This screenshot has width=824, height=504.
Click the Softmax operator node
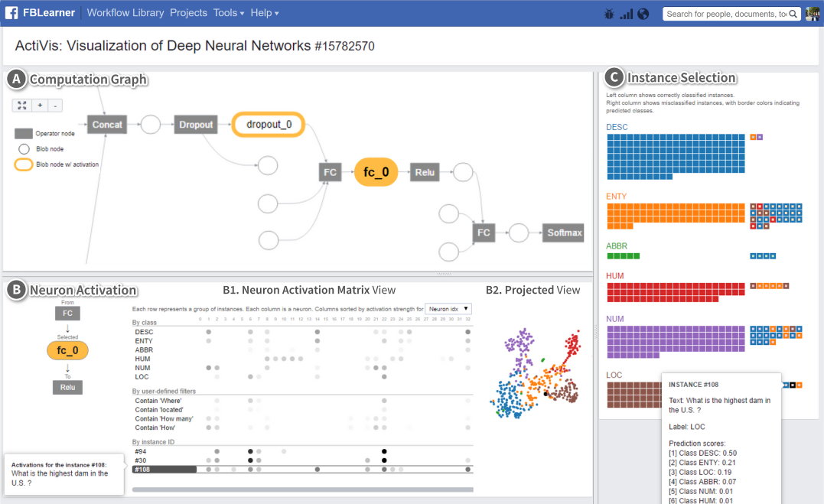click(564, 232)
